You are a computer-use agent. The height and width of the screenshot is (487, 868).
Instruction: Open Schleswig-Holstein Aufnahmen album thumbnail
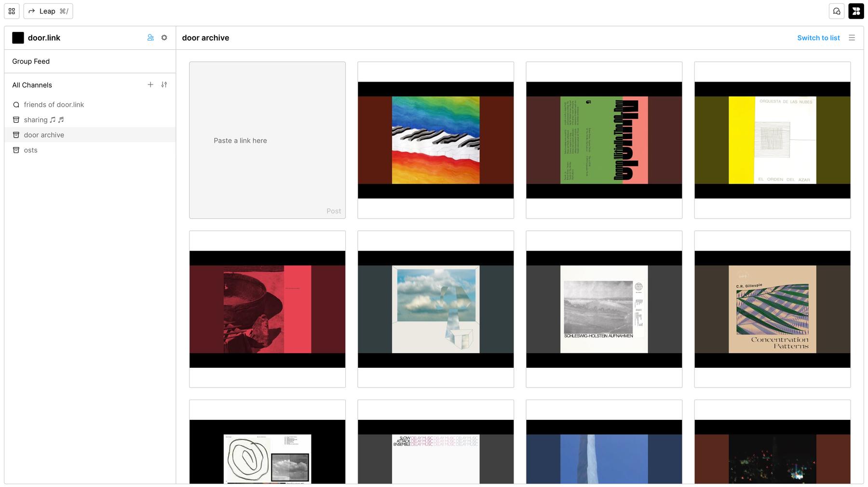click(x=604, y=309)
